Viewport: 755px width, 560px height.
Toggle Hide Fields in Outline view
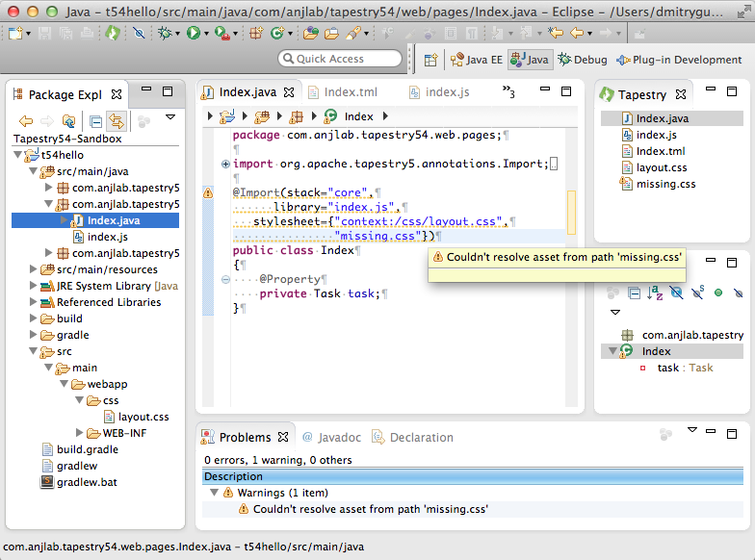coord(676,293)
